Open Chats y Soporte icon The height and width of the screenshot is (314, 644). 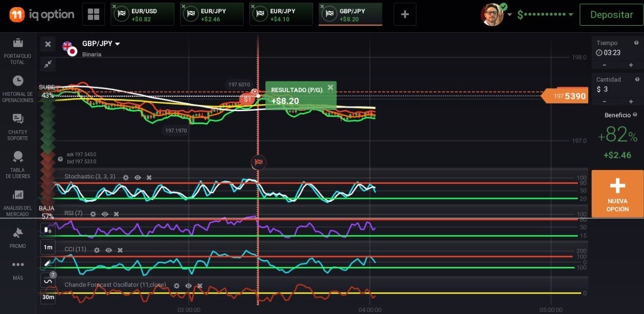coord(18,119)
